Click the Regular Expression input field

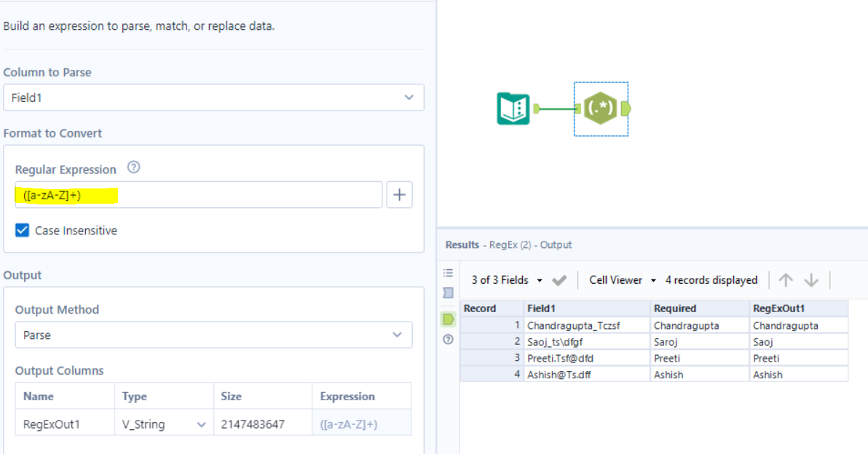click(198, 195)
